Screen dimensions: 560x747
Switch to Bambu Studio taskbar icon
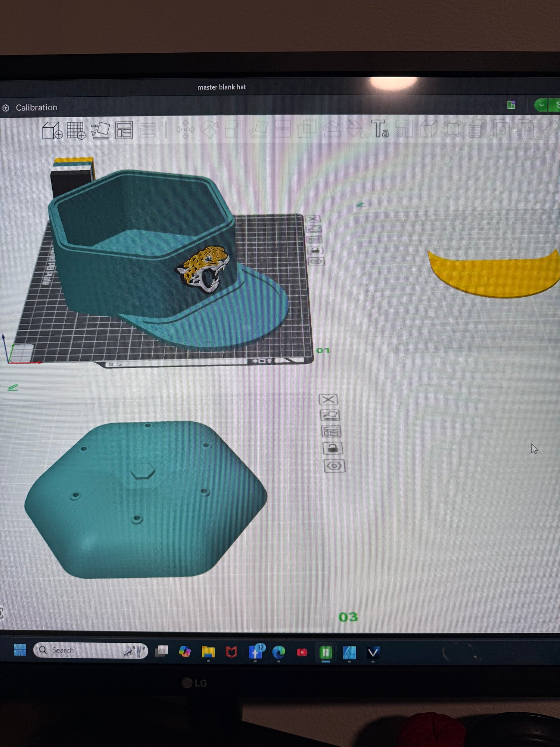coord(326,653)
